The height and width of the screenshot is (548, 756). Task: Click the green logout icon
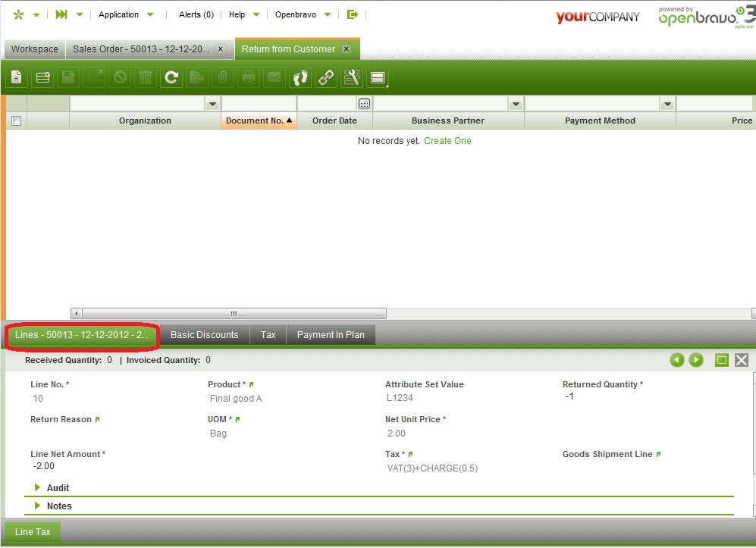pos(352,14)
